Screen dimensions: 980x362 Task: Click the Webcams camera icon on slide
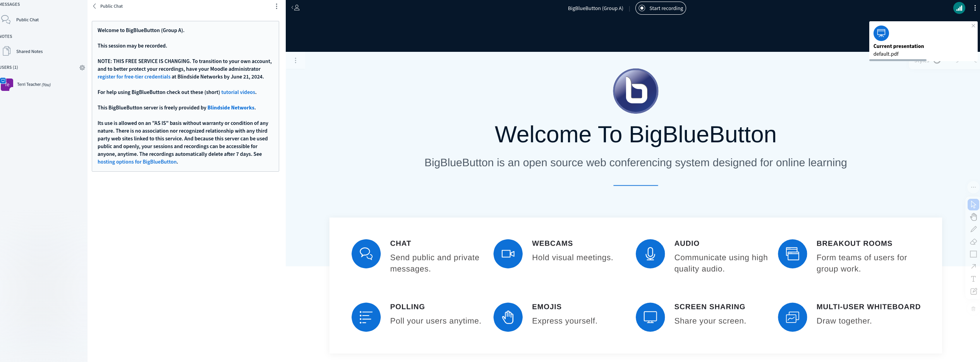click(x=508, y=254)
